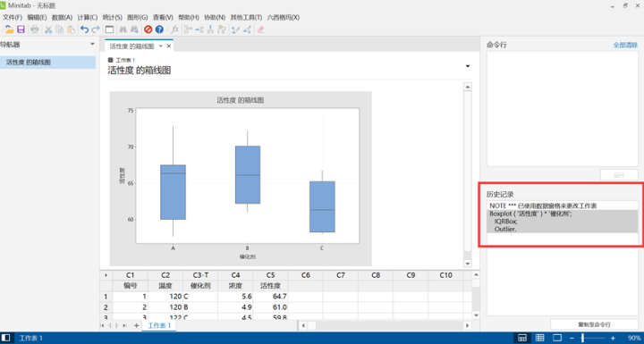This screenshot has width=644, height=344.
Task: Open the dropdown arrow on the 活性度 的箱线图 tab
Action: pyautogui.click(x=161, y=46)
